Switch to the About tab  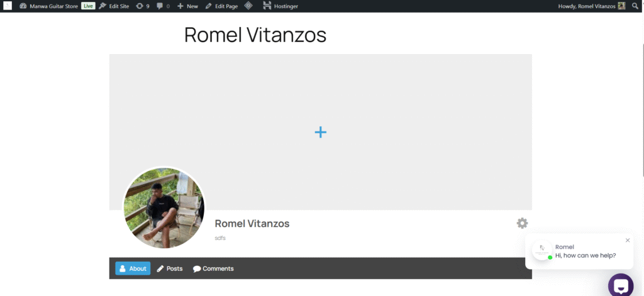click(x=133, y=268)
